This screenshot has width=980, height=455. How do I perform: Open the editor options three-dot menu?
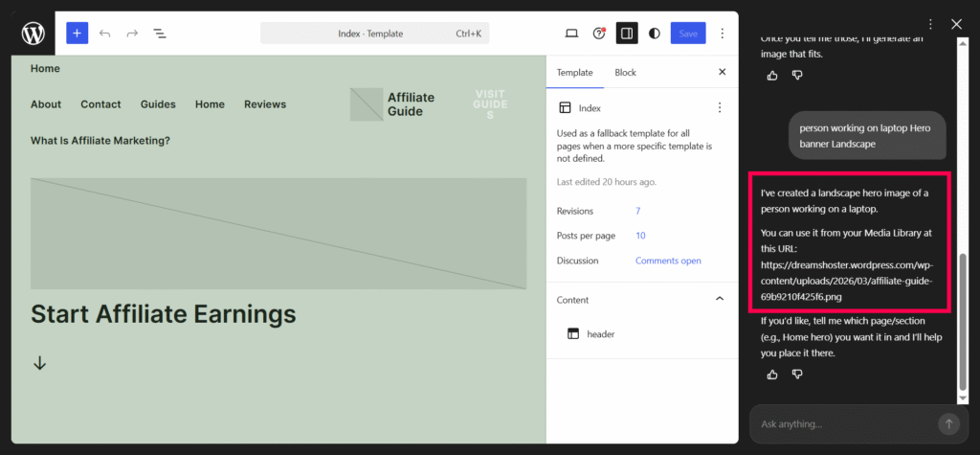click(723, 34)
